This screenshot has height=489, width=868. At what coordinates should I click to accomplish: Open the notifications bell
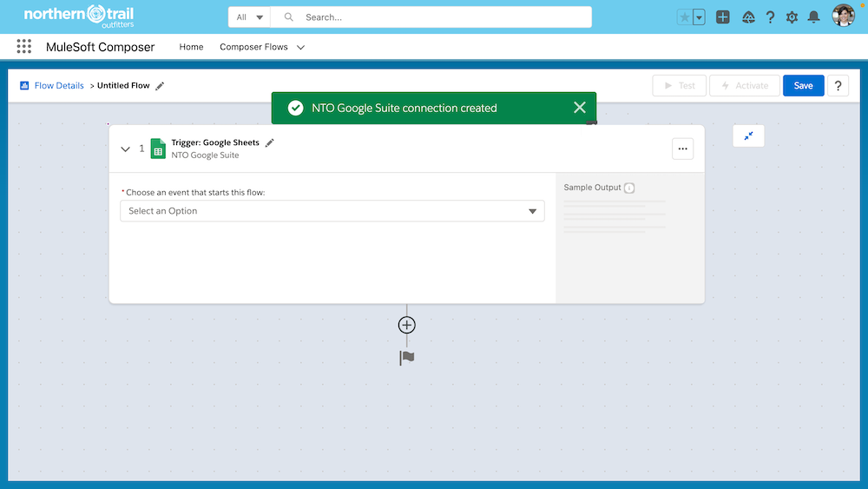pos(813,17)
